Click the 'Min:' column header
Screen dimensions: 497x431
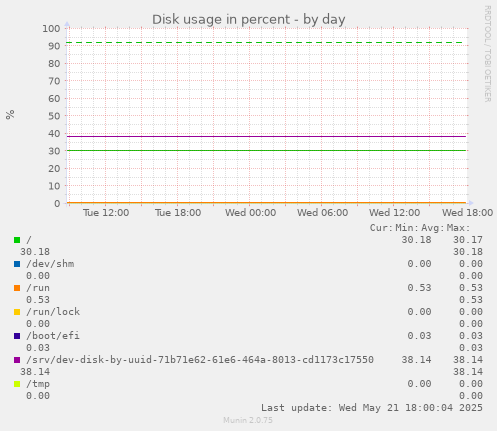click(407, 228)
